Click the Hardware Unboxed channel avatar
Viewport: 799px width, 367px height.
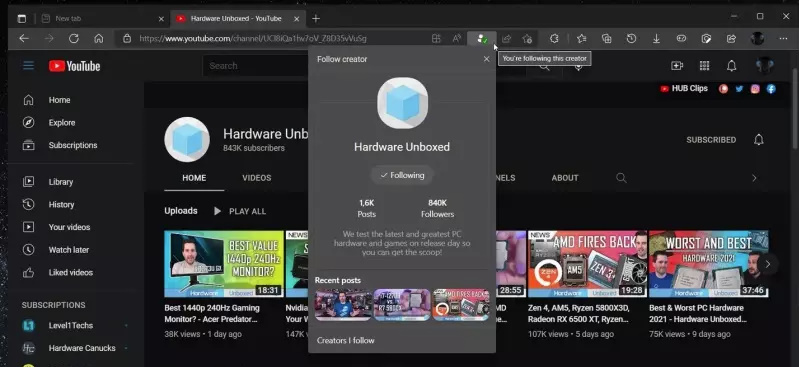click(x=187, y=140)
